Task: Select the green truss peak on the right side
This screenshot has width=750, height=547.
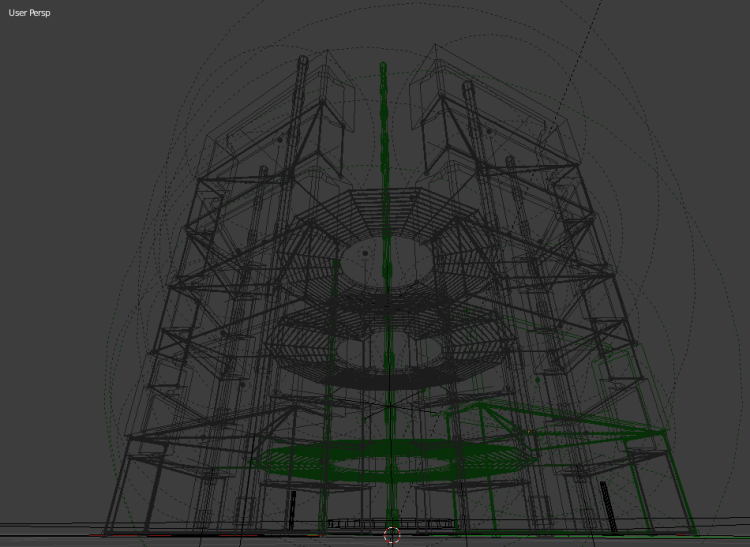Action: pos(482,403)
